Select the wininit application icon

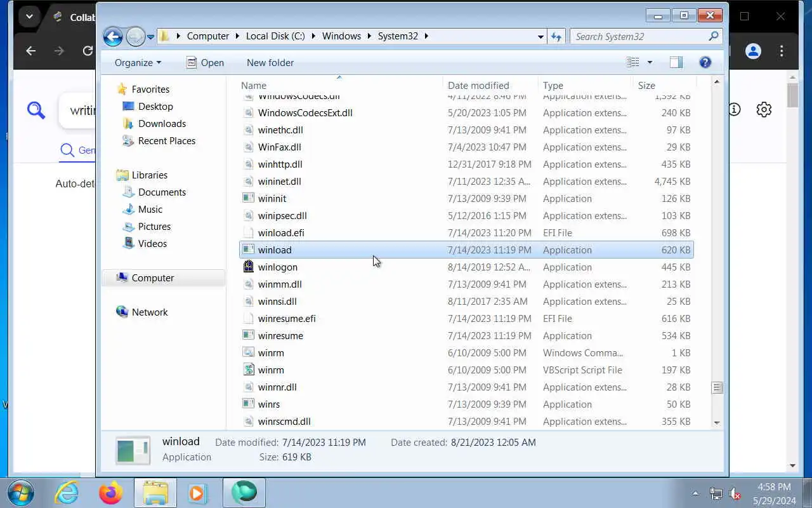point(249,199)
